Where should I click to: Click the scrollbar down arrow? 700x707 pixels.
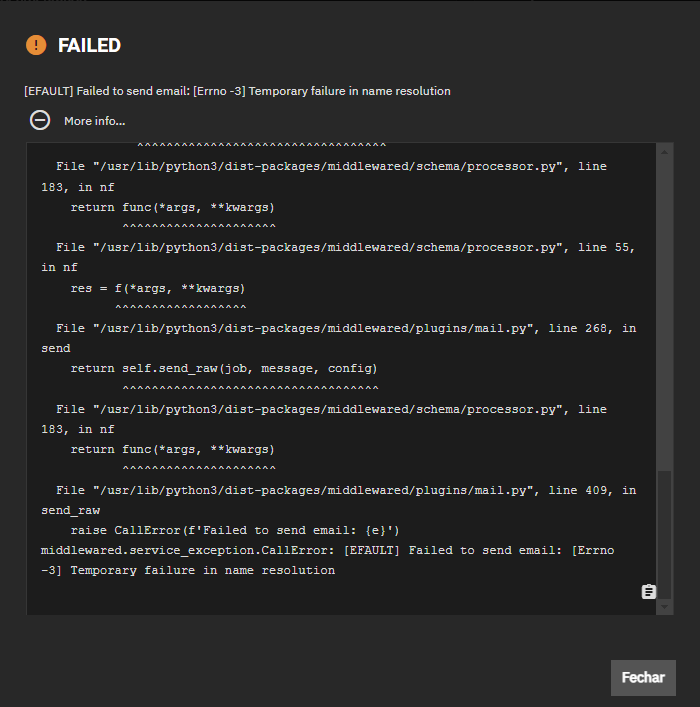pos(664,607)
